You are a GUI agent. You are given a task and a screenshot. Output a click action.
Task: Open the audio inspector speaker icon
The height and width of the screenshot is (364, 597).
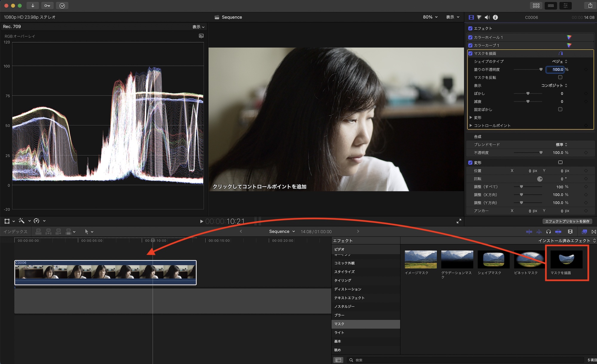click(487, 17)
